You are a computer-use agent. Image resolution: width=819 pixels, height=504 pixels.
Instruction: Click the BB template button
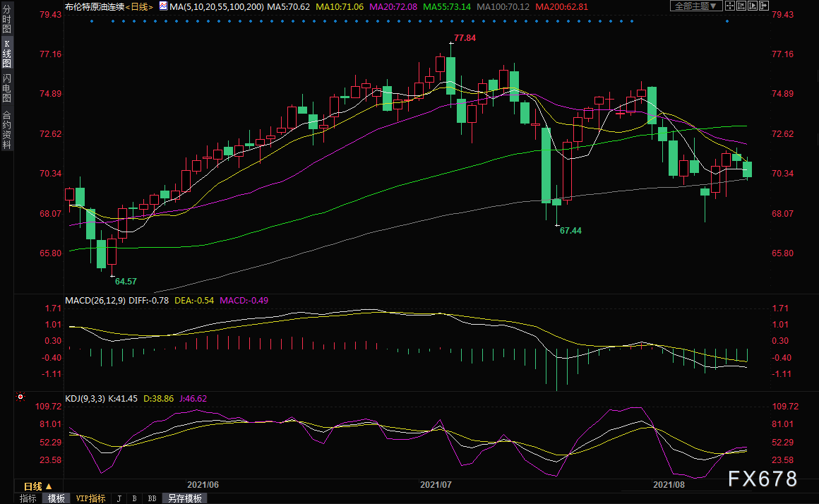click(x=152, y=499)
